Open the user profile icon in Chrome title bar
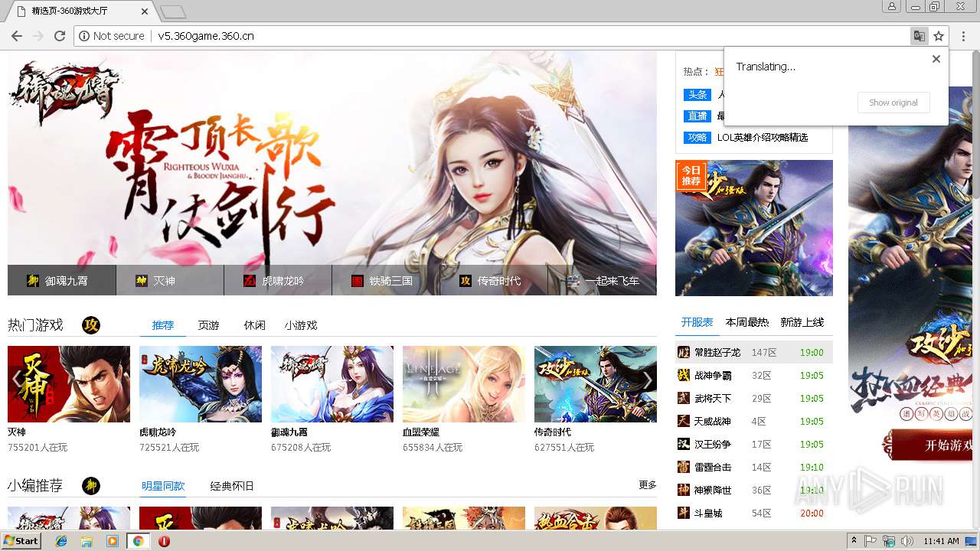Image resolution: width=980 pixels, height=551 pixels. [892, 6]
